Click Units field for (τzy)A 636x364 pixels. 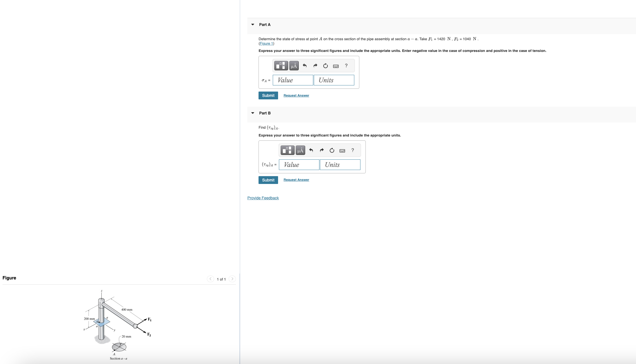click(x=340, y=165)
